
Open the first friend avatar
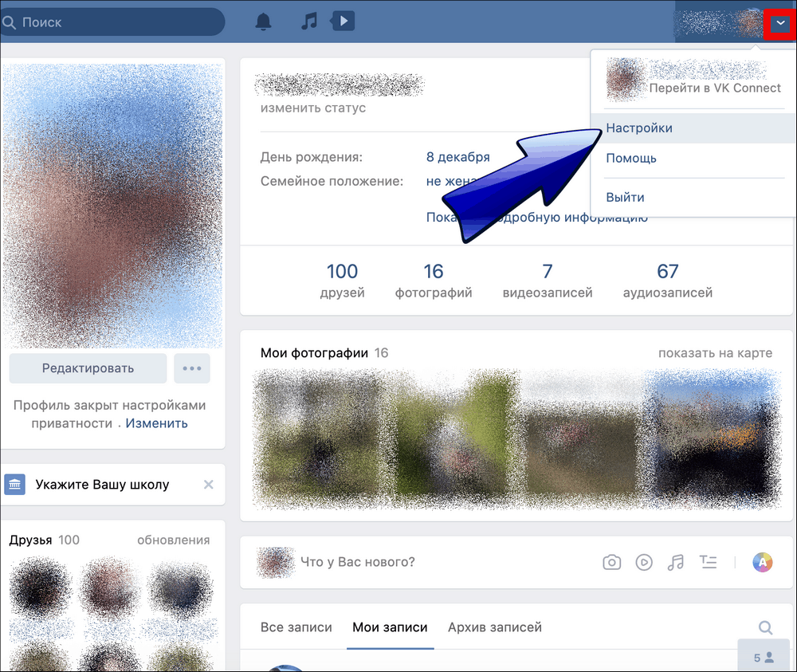coord(41,588)
